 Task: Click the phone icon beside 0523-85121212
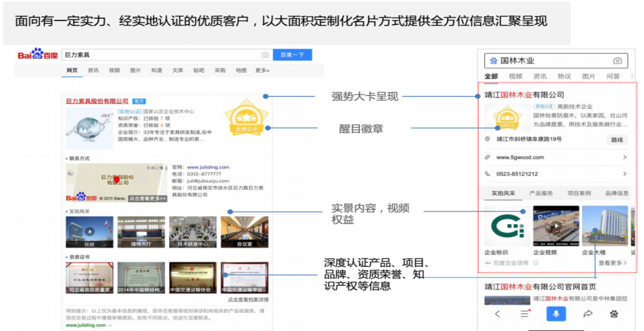pyautogui.click(x=488, y=174)
